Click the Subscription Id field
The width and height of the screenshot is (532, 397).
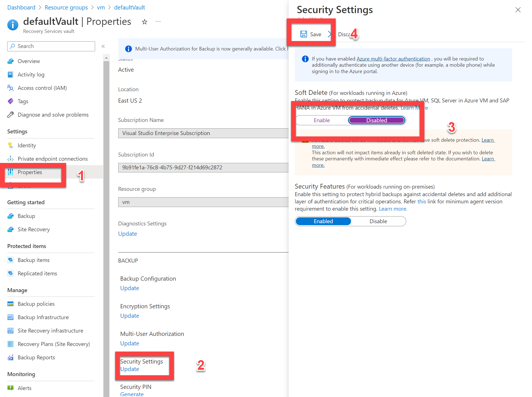(203, 167)
